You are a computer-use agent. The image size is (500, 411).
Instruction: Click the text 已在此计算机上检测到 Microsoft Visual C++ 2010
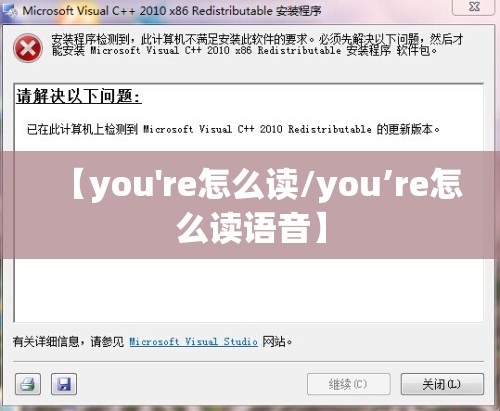[x=155, y=129]
